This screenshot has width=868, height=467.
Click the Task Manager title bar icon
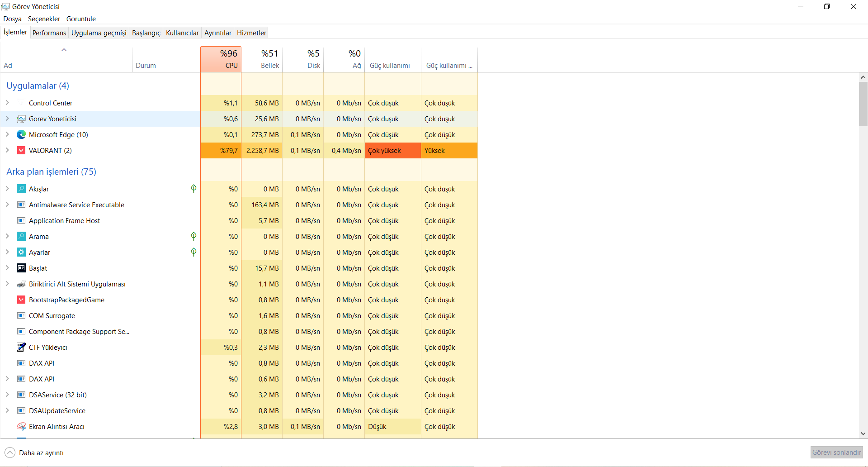point(5,6)
